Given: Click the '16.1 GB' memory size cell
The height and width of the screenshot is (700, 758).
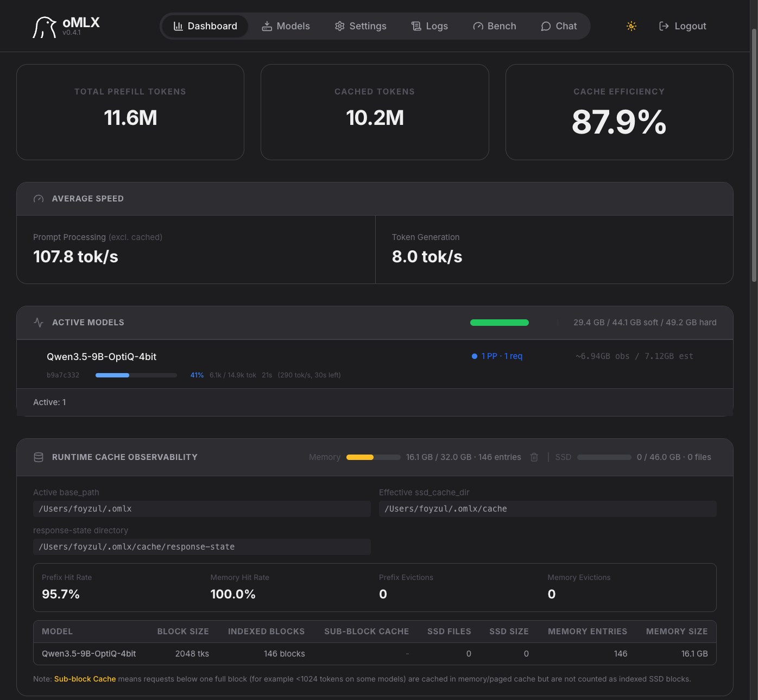Looking at the screenshot, I should tap(694, 654).
